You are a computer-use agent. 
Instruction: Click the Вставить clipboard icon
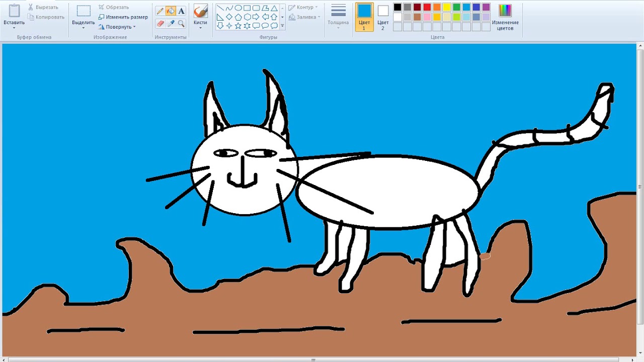coord(14,11)
